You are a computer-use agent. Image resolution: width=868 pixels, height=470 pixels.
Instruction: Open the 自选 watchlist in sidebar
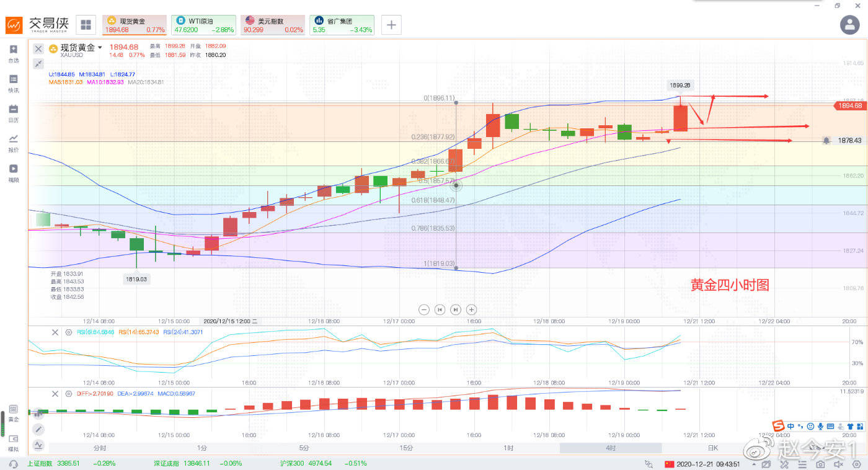(13, 53)
